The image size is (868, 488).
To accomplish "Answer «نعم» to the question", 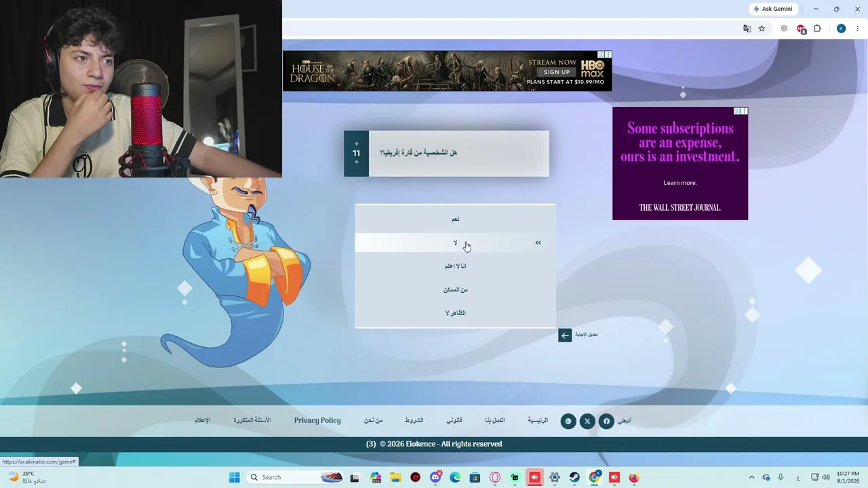I will 455,219.
